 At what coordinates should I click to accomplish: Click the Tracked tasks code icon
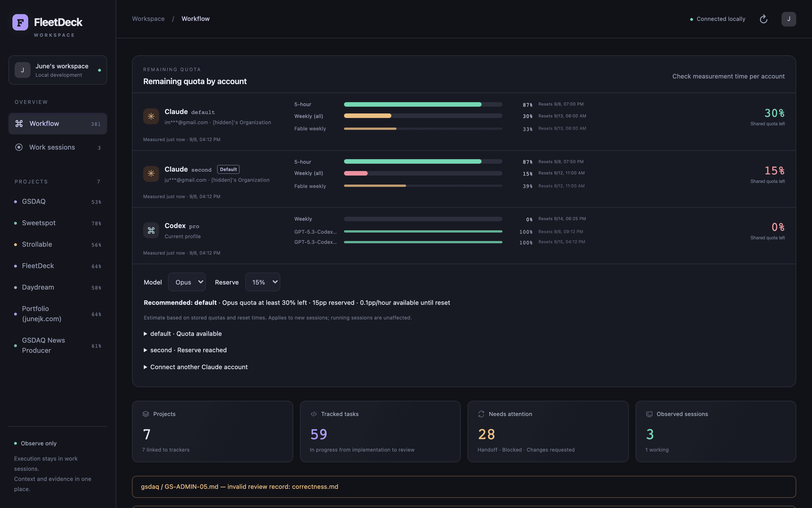tap(314, 414)
